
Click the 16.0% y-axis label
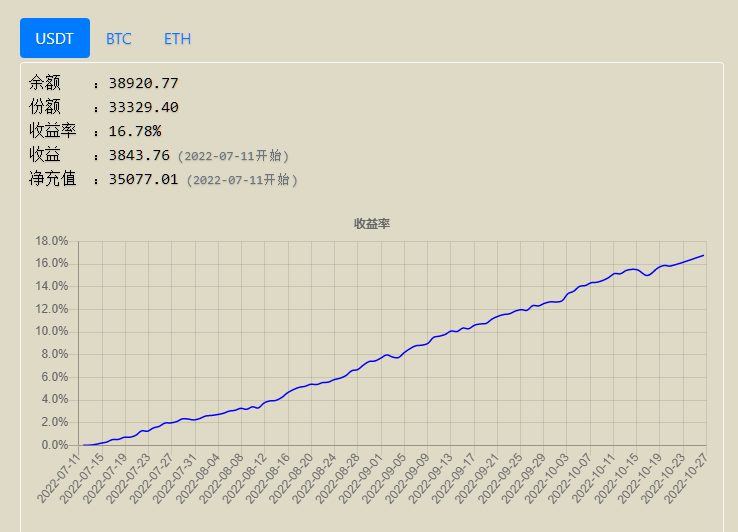pyautogui.click(x=52, y=263)
